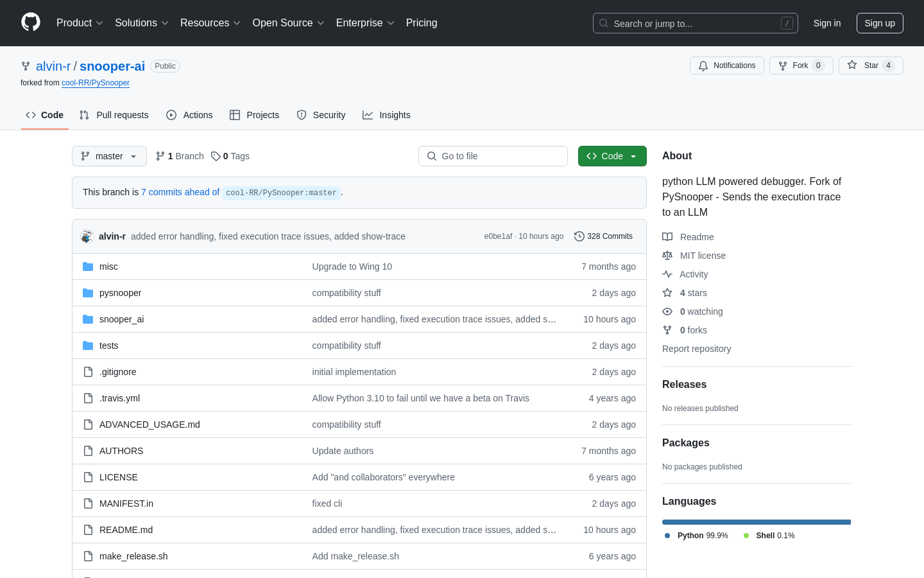
Task: Open the cool-RR/PySnooper forked-from link
Action: pos(96,83)
